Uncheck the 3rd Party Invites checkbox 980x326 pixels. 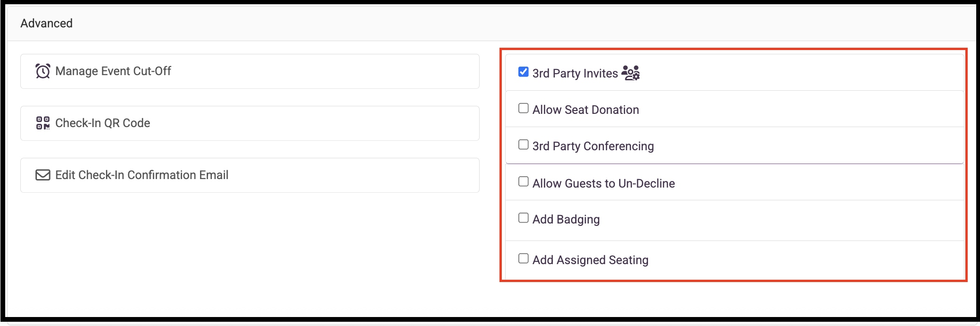point(524,72)
